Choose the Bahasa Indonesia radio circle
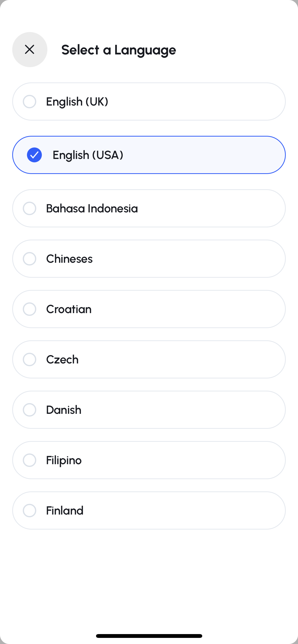The image size is (298, 644). [30, 208]
